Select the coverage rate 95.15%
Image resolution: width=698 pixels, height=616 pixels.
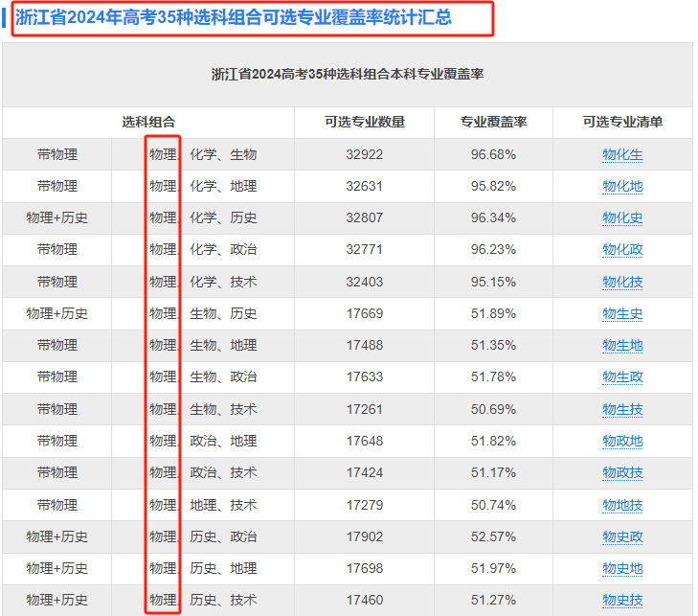(x=493, y=282)
